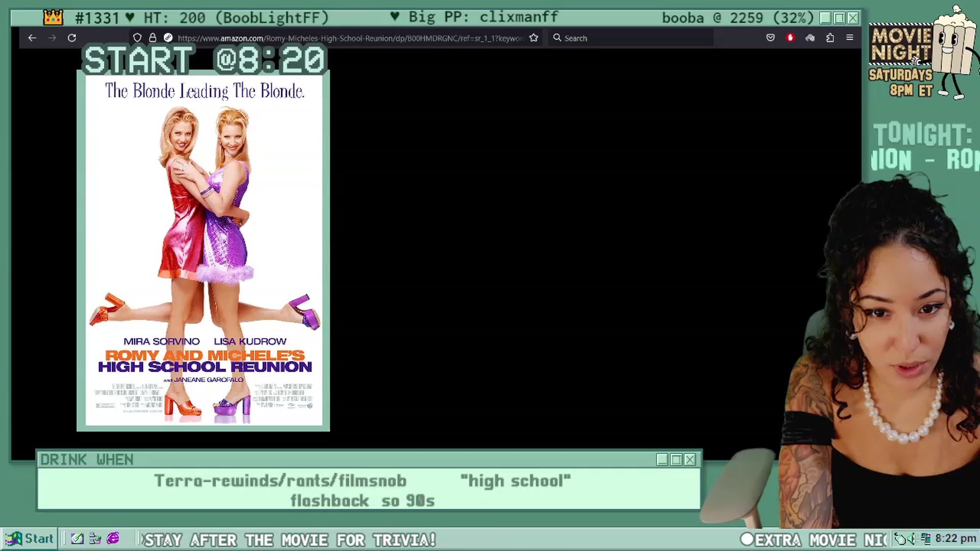
Task: Go back with the browser back arrow
Action: point(32,38)
